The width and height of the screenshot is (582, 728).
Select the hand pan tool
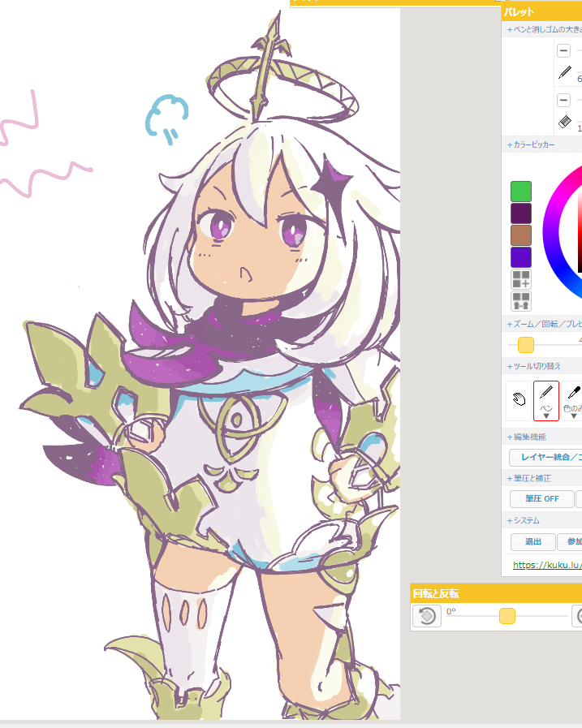click(519, 401)
